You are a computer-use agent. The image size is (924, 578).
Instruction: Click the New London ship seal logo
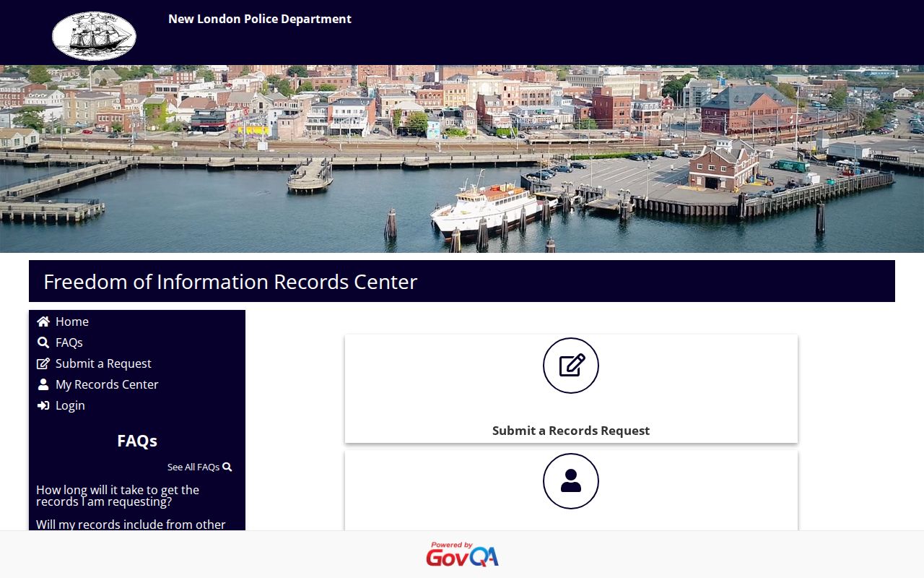click(x=94, y=35)
